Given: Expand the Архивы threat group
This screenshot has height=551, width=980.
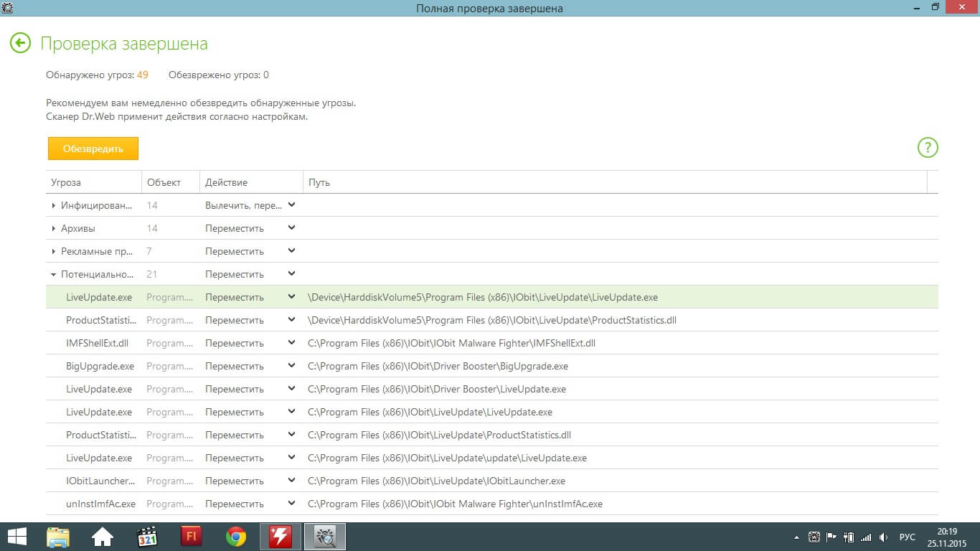Looking at the screenshot, I should pyautogui.click(x=54, y=229).
